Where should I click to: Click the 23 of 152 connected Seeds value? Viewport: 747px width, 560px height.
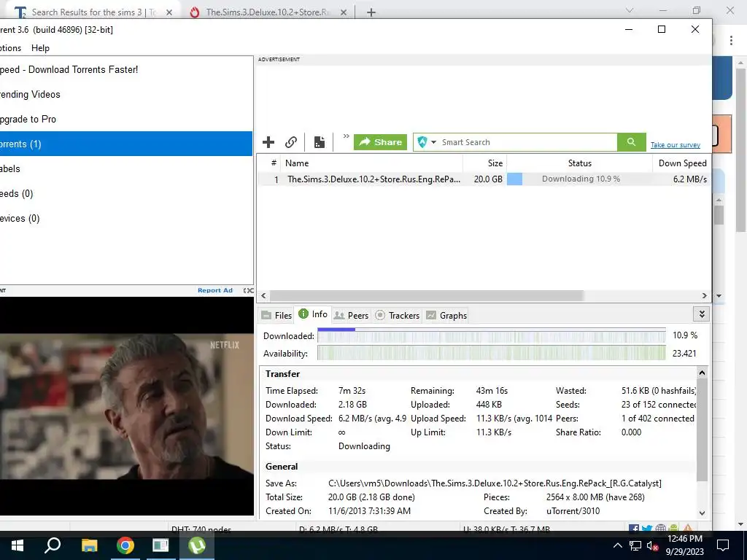tap(659, 404)
